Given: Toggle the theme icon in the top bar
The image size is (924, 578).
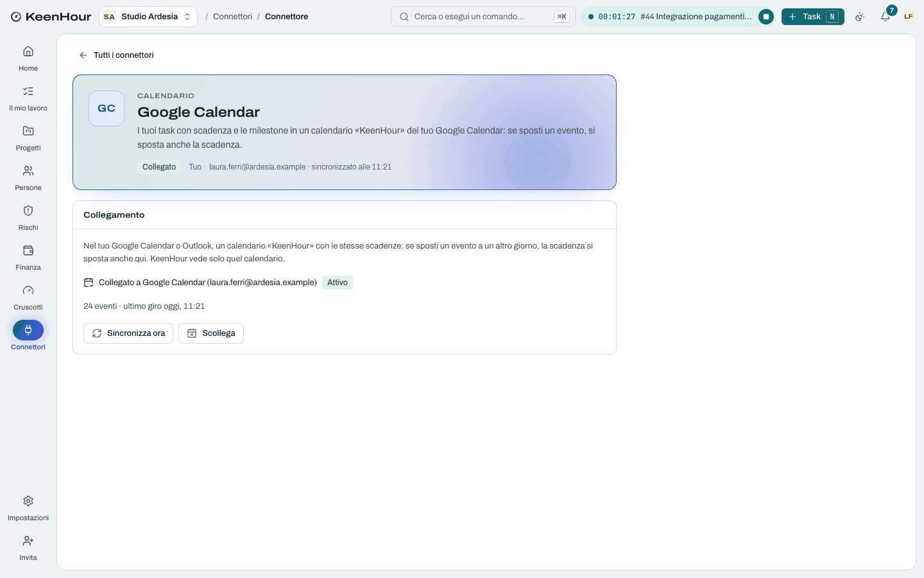Looking at the screenshot, I should click(x=860, y=17).
